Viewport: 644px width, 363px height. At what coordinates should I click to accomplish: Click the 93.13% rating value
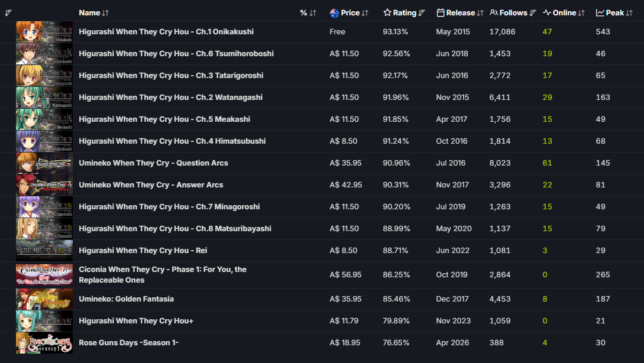(395, 31)
